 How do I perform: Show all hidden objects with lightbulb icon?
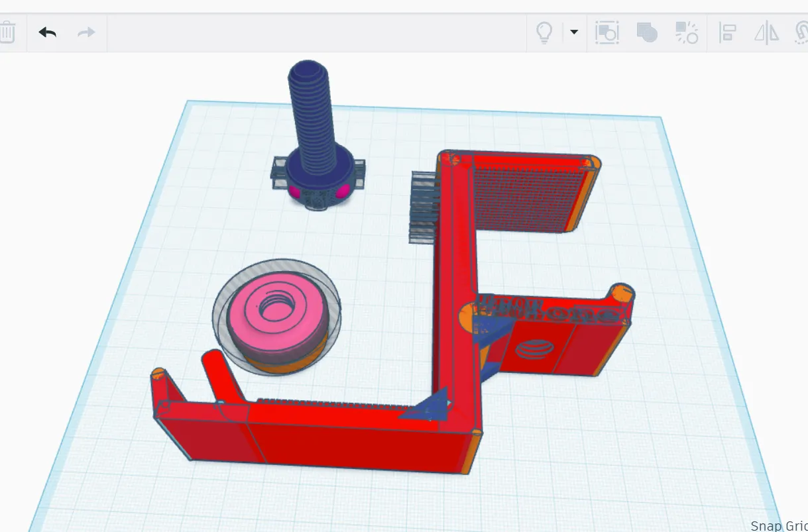(544, 32)
